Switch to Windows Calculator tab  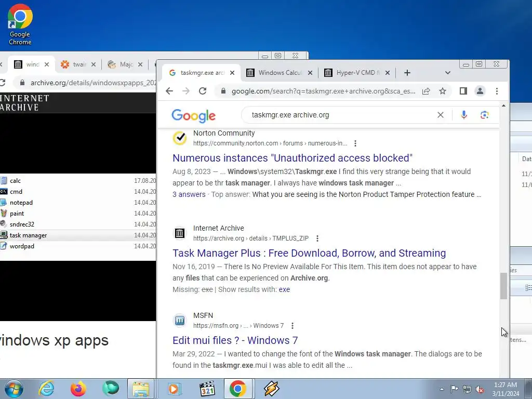click(x=279, y=73)
